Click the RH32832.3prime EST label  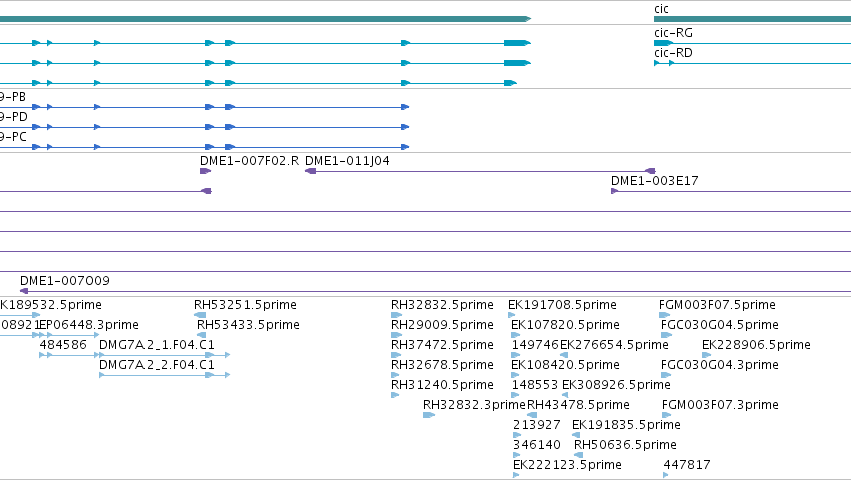474,405
